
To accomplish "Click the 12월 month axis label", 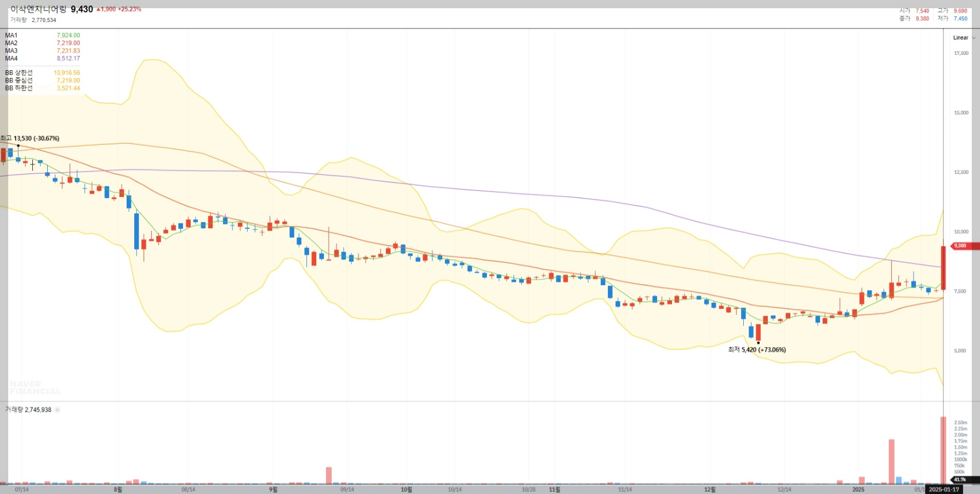I will point(710,490).
